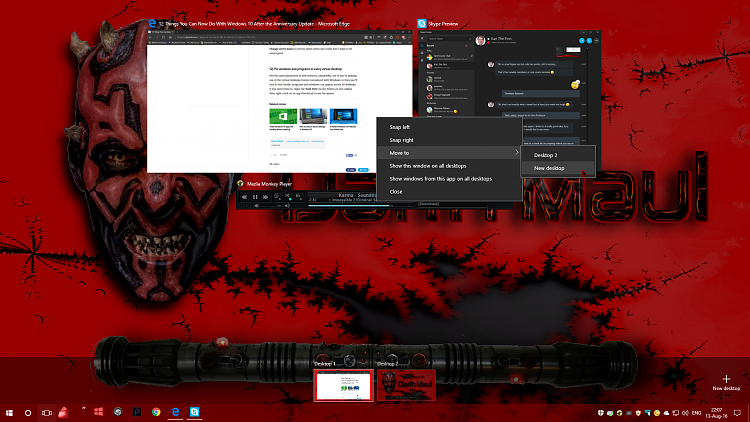Skip to next track in Media Monkey
Viewport: 750px width, 422px height.
(x=265, y=197)
